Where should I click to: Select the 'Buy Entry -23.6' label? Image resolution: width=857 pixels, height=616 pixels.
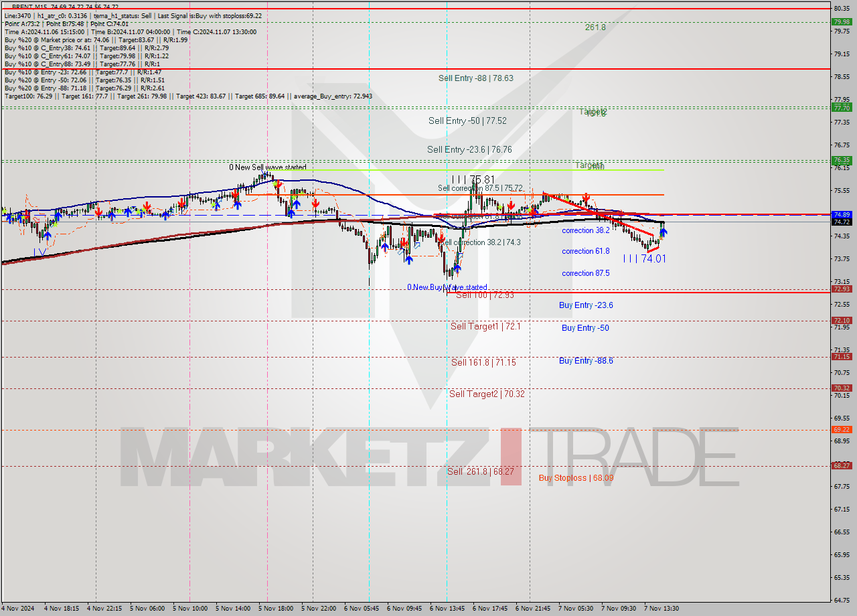(x=586, y=305)
